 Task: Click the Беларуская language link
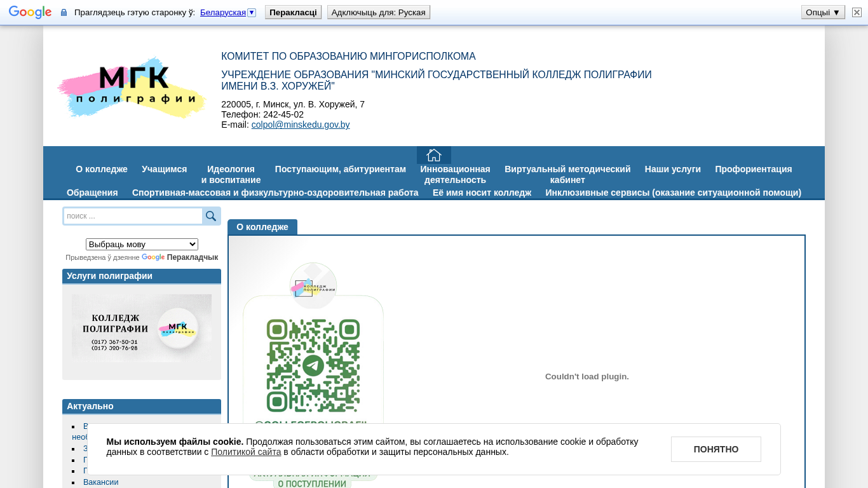pos(223,12)
